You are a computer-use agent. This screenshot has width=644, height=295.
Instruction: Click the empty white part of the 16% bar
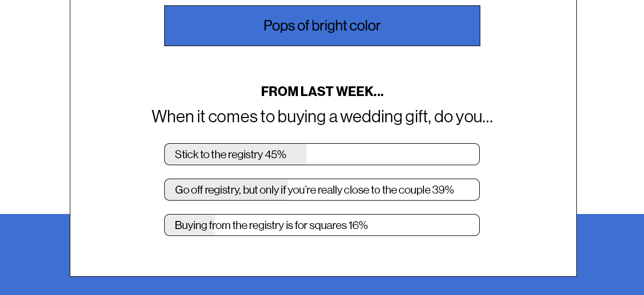click(424, 225)
